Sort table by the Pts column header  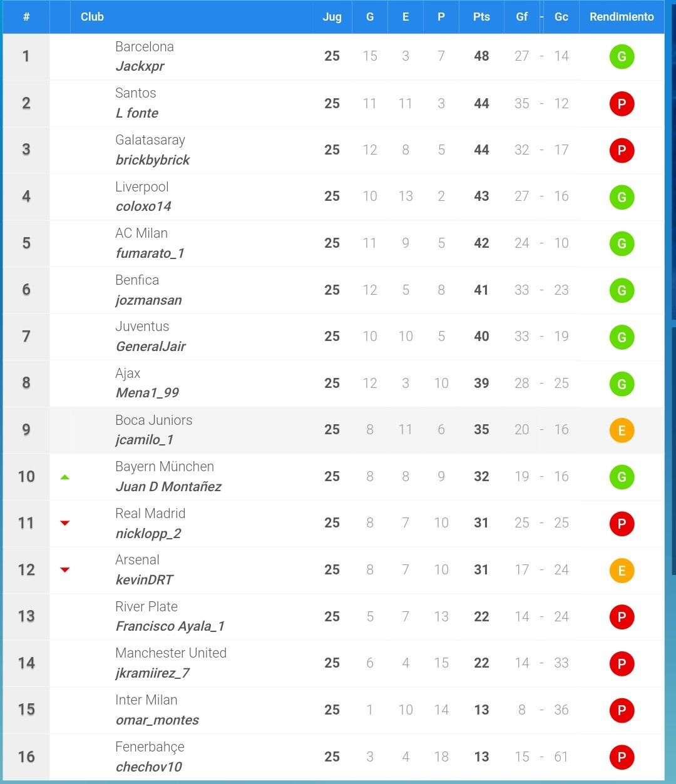[481, 17]
